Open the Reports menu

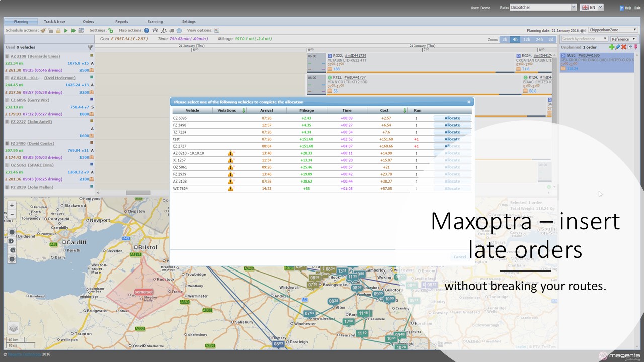pyautogui.click(x=121, y=21)
